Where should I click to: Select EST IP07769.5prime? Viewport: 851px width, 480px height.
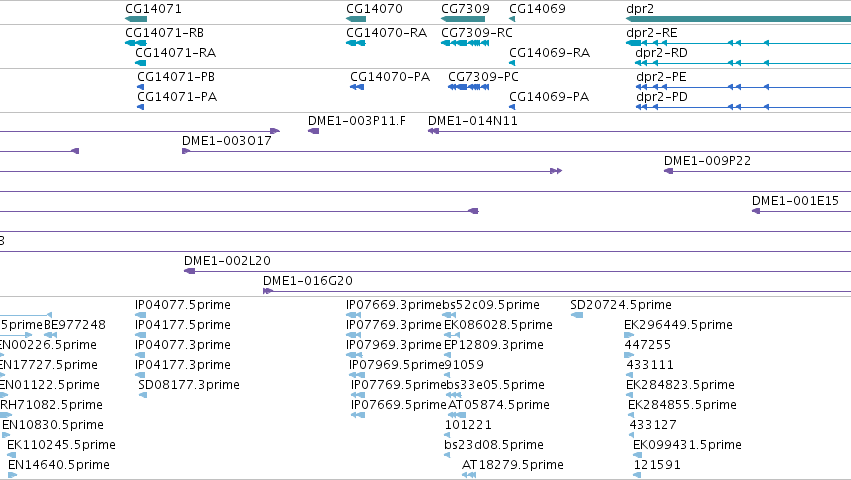tap(398, 385)
